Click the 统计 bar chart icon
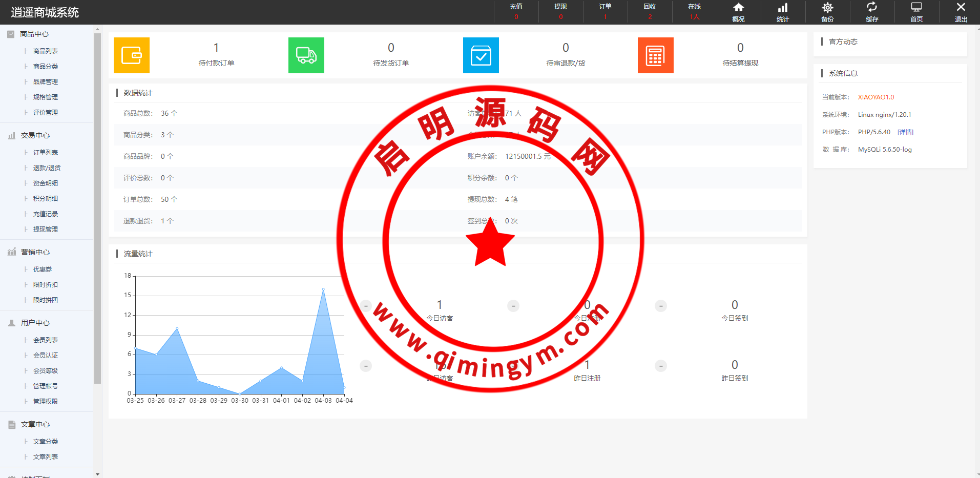 [x=783, y=12]
